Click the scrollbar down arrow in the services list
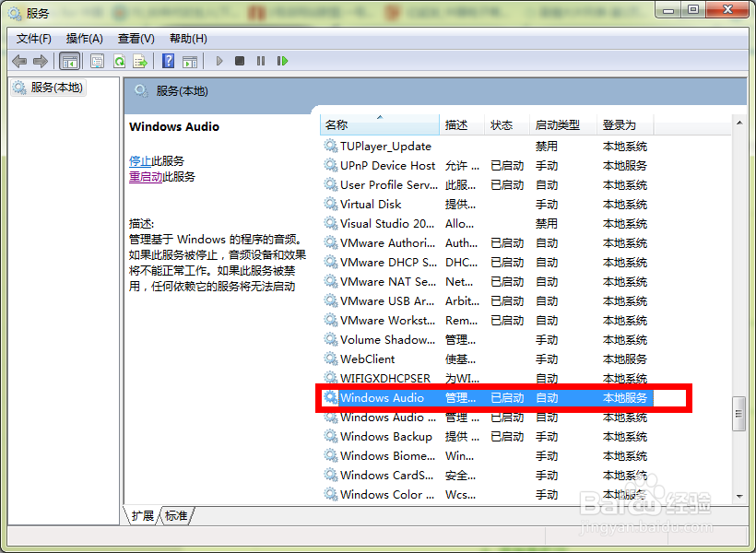This screenshot has height=553, width=756. point(739,496)
